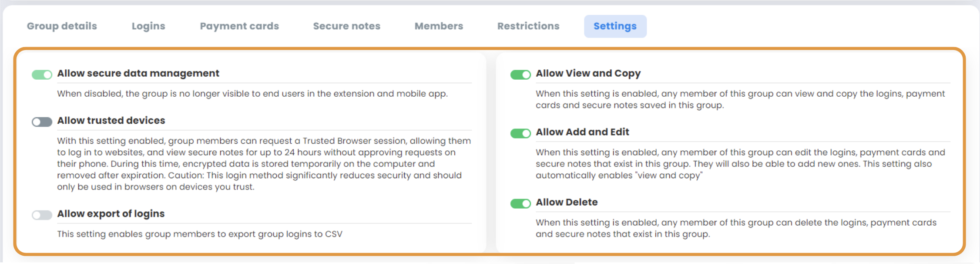
Task: Go to the Payment cards tab
Action: click(x=239, y=26)
